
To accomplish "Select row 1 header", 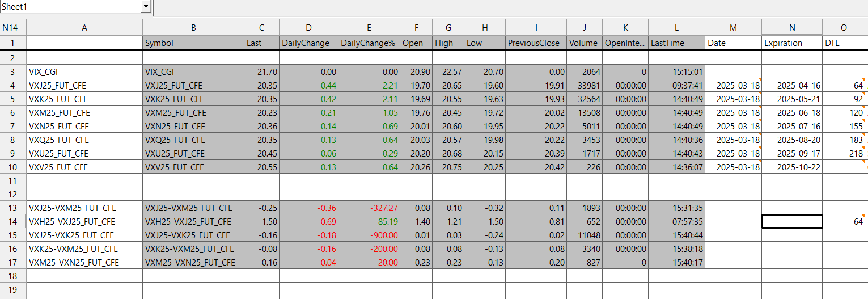I will (x=13, y=43).
